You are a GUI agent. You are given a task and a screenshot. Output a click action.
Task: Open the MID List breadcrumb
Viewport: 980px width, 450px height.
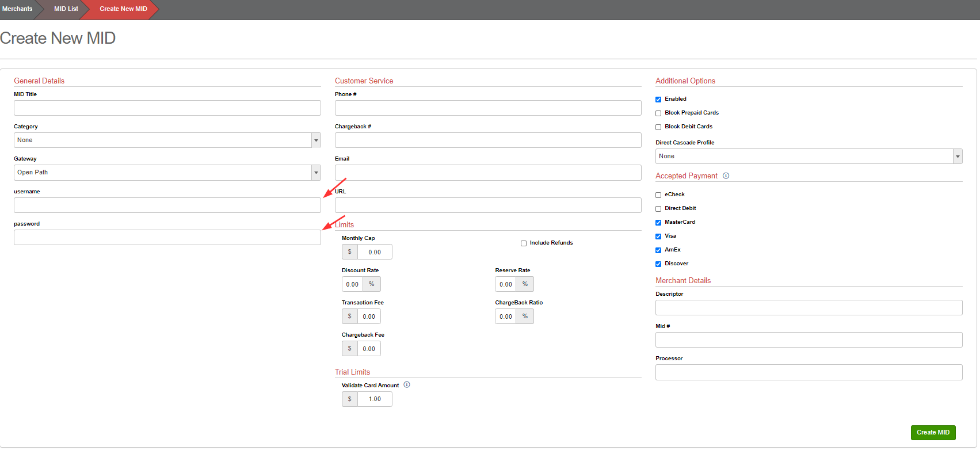(x=66, y=9)
